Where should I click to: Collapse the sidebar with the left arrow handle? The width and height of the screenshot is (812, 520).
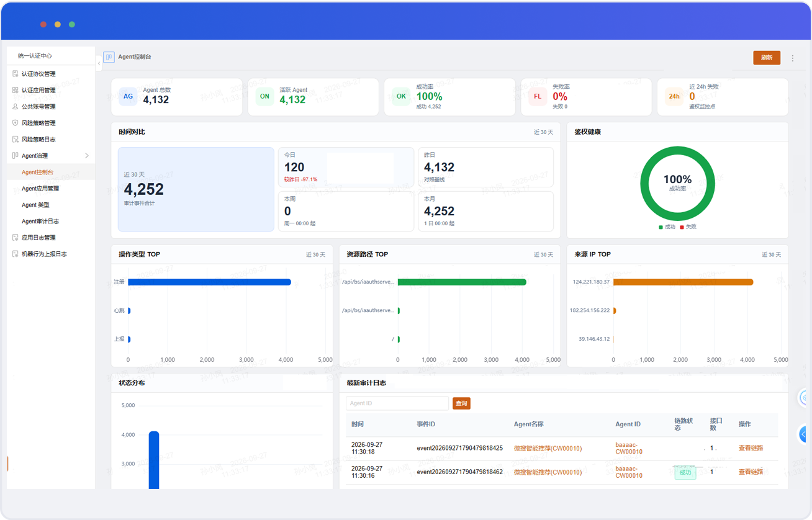pos(99,63)
